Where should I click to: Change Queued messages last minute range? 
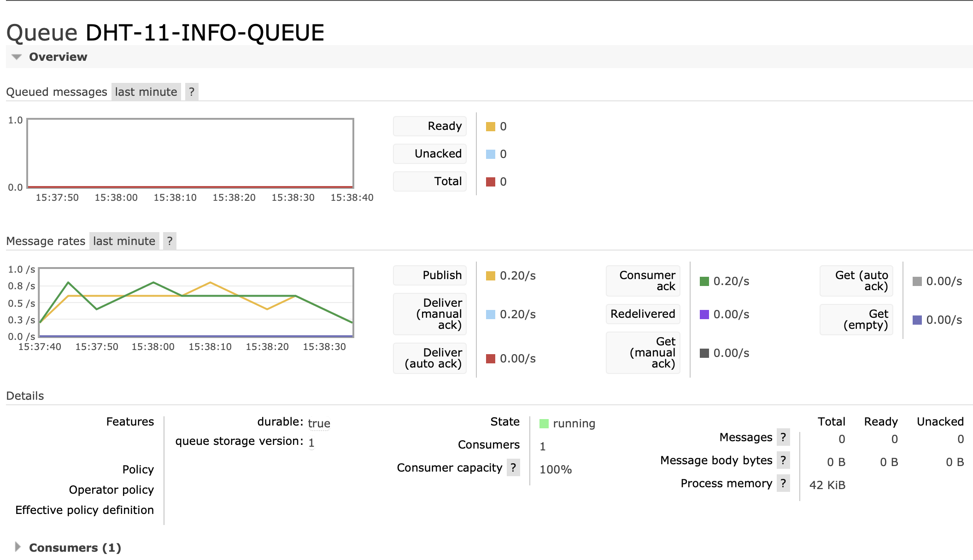146,92
